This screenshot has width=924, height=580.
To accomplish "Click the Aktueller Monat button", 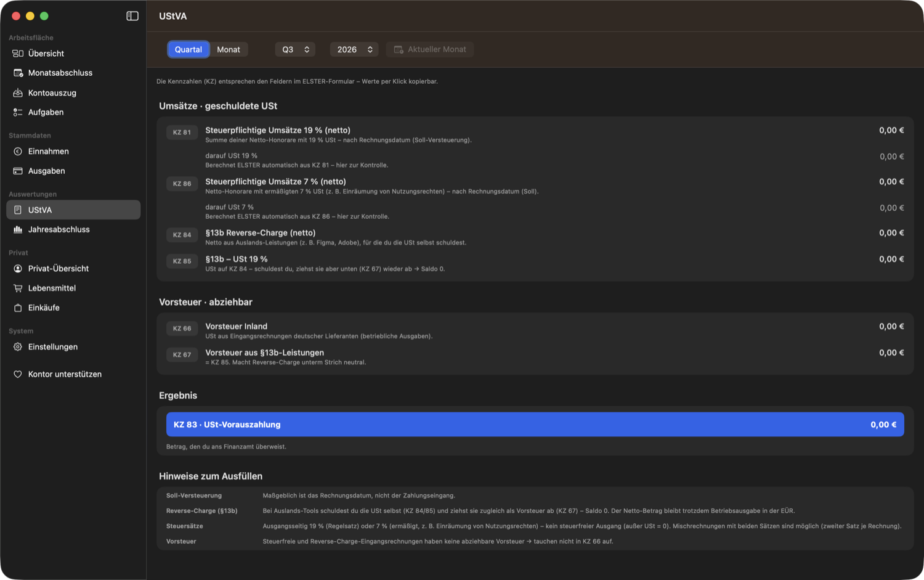I will click(x=430, y=49).
